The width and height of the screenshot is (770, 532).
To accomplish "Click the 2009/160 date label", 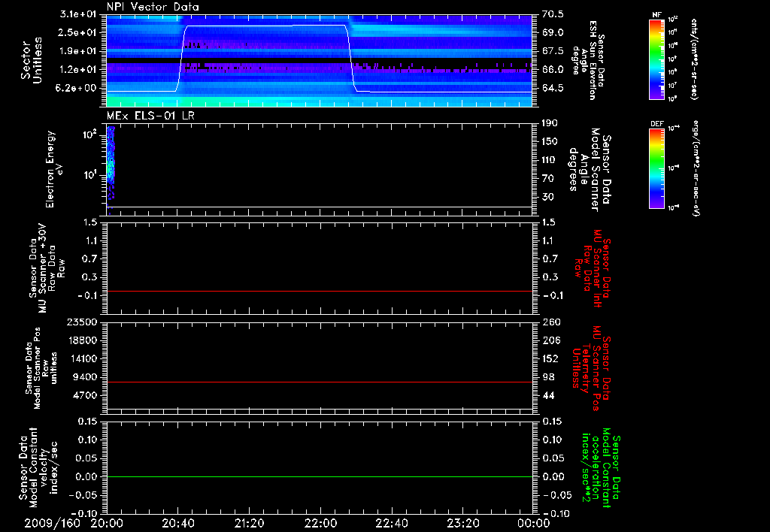I will 53,523.
